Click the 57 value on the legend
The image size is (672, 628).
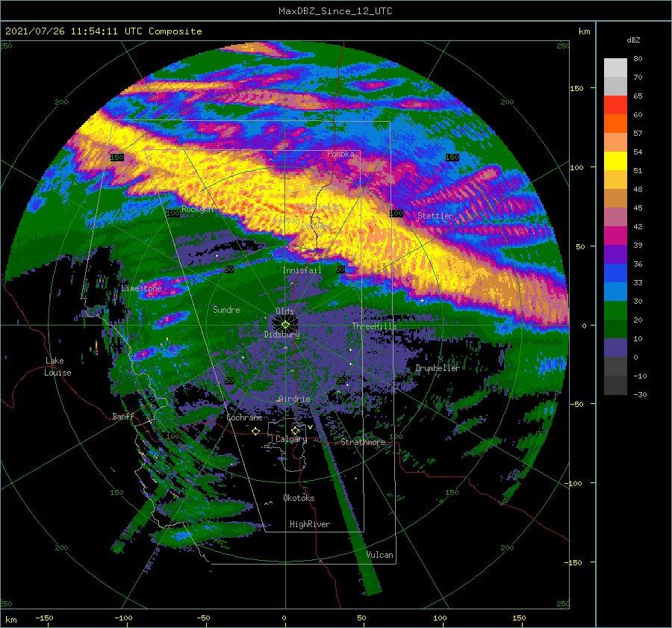pyautogui.click(x=638, y=134)
